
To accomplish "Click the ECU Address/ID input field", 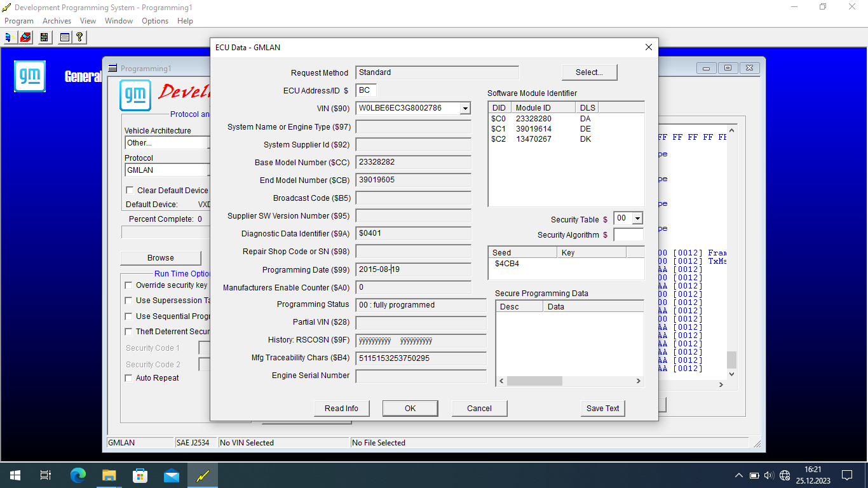I will pos(367,90).
